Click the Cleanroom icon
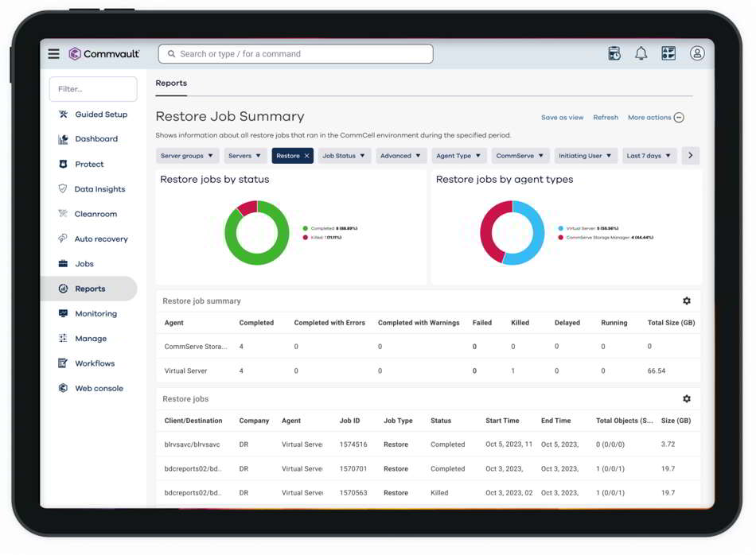This screenshot has height=555, width=756. pyautogui.click(x=63, y=213)
